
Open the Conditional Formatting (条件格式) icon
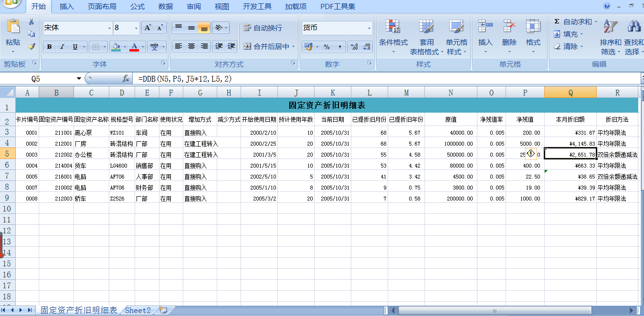[x=393, y=37]
